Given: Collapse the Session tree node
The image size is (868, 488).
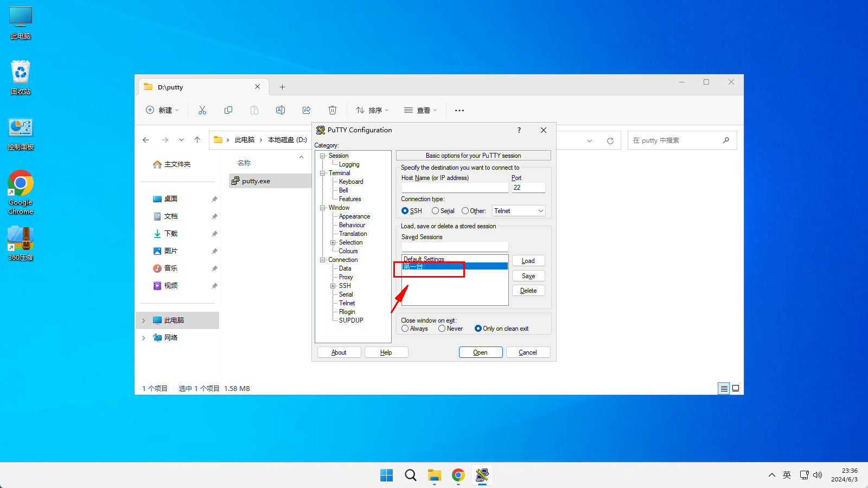Looking at the screenshot, I should point(323,156).
